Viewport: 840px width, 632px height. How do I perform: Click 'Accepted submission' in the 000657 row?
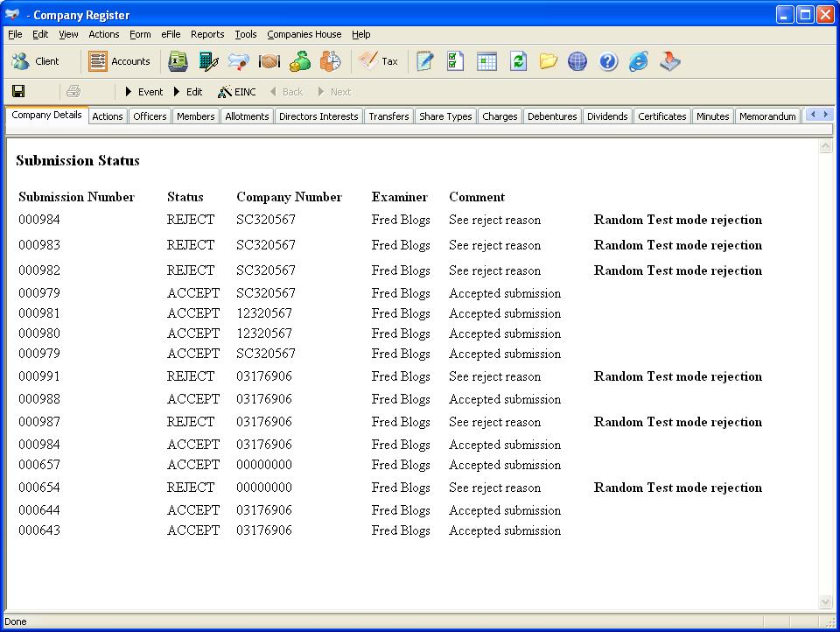505,465
